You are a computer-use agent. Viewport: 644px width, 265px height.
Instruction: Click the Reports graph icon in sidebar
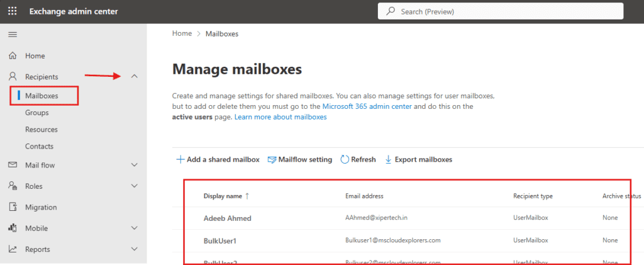pyautogui.click(x=12, y=249)
